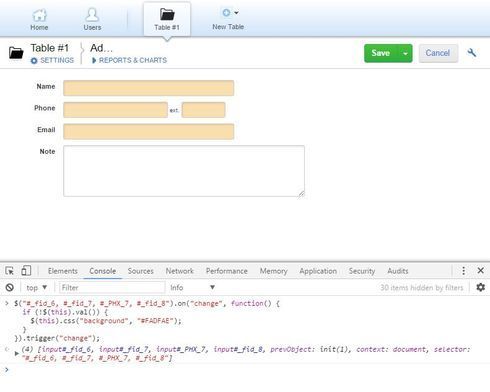Switch to the Security tab
490x392 pixels.
(x=362, y=271)
